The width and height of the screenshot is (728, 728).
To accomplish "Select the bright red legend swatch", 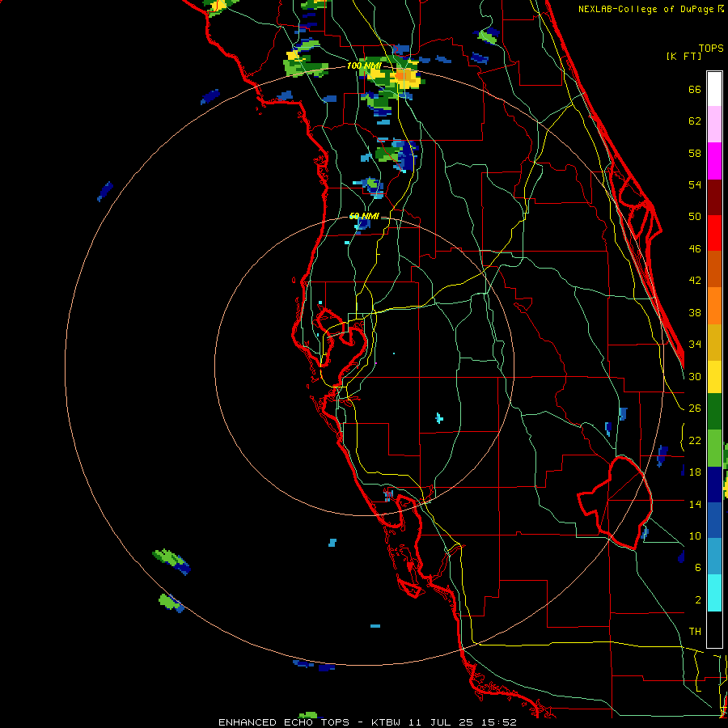I will 714,233.
